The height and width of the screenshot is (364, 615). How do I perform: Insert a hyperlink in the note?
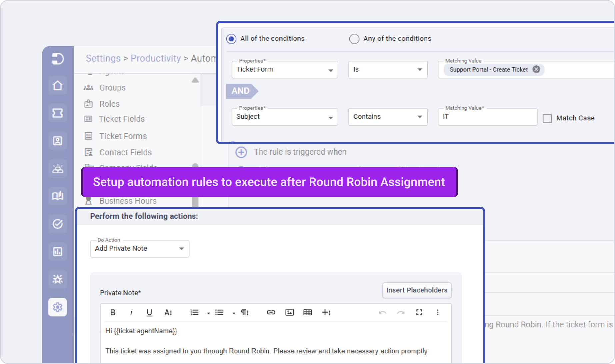(x=271, y=312)
